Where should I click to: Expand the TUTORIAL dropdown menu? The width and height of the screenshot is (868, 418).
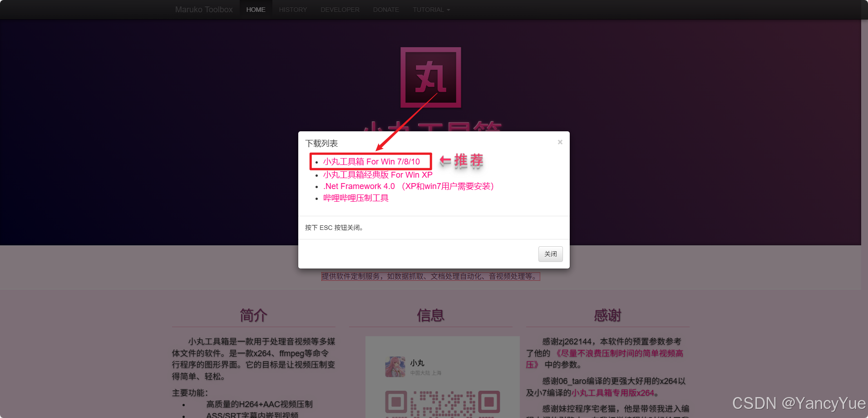click(x=431, y=10)
